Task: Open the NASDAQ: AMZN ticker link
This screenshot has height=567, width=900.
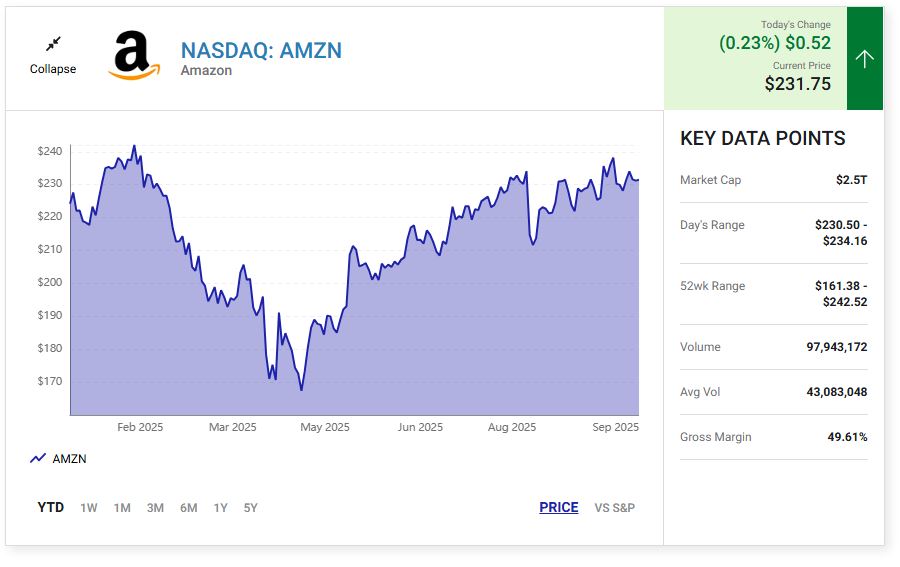Action: 261,50
